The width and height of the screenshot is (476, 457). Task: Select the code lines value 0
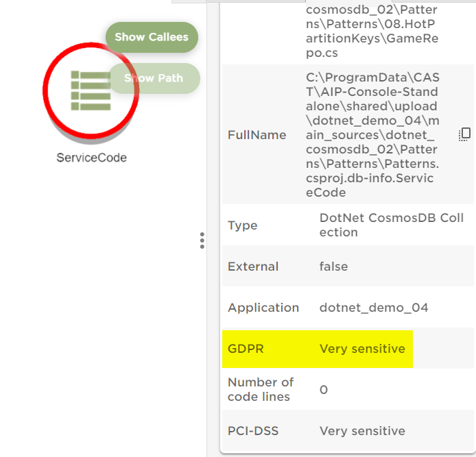[324, 390]
